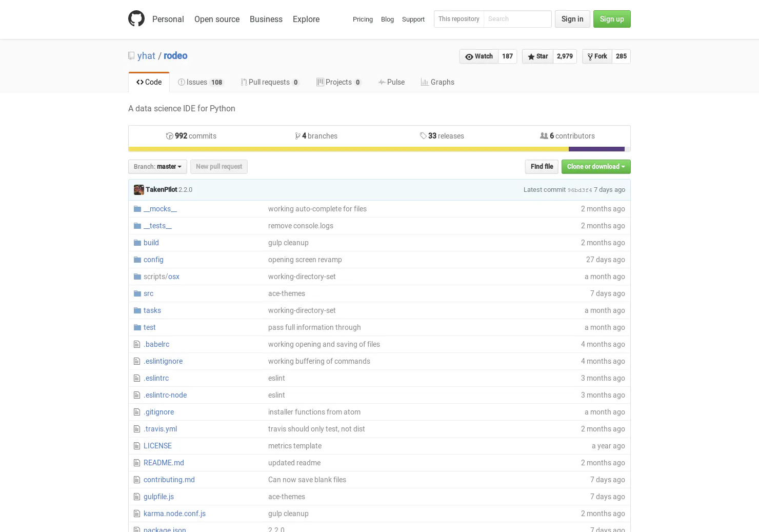The width and height of the screenshot is (759, 532).
Task: Click the test folder icon
Action: [137, 327]
